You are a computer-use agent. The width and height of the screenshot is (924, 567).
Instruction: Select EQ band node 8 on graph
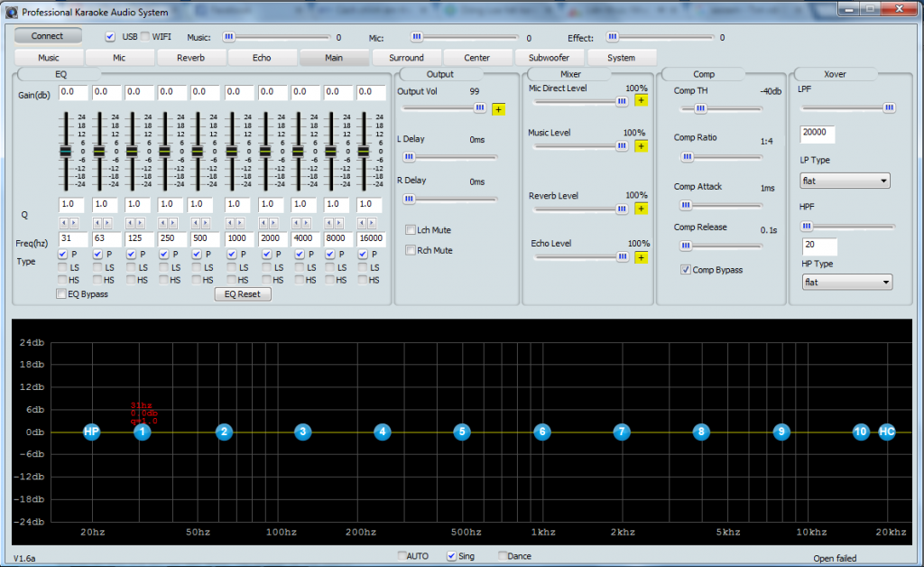(x=701, y=432)
